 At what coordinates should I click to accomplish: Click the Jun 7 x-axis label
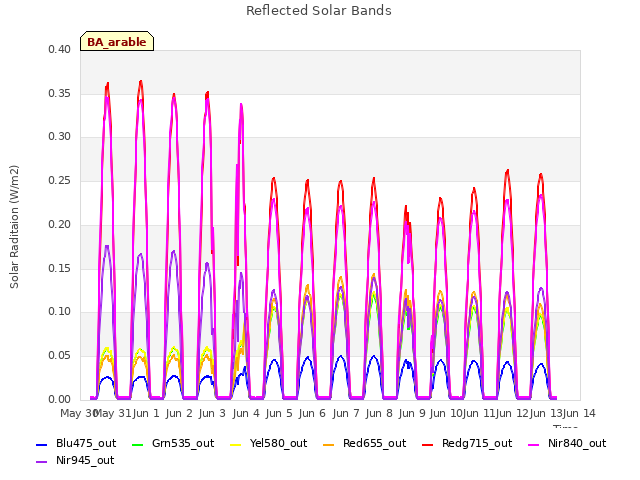(346, 413)
